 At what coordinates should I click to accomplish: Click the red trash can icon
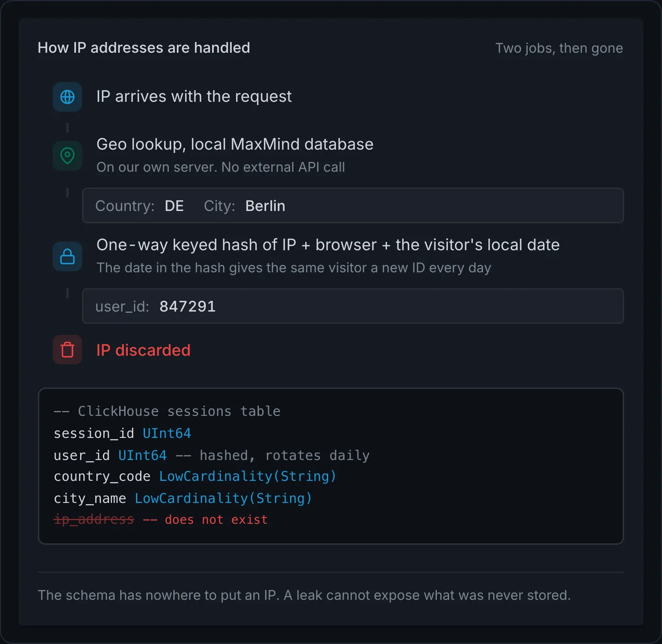pyautogui.click(x=68, y=350)
